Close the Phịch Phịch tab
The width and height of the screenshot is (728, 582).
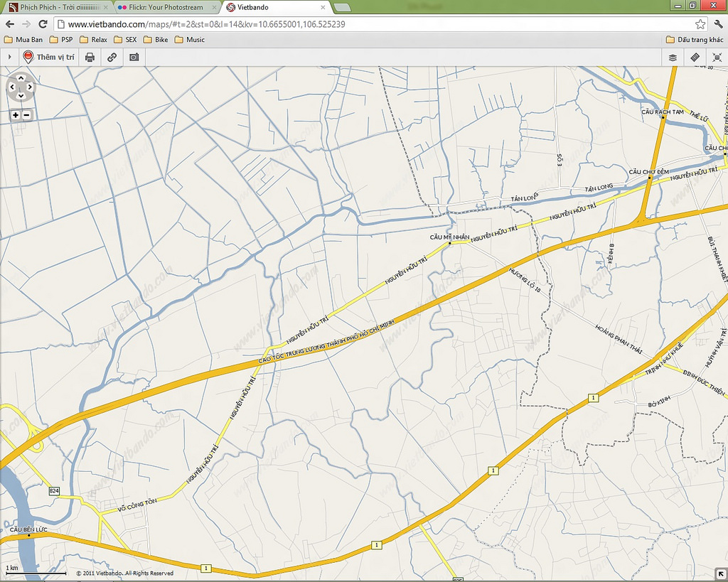pos(106,7)
